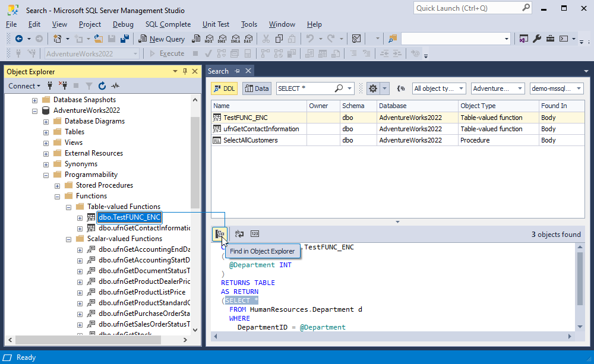Click the DAX query icon
Image resolution: width=594 pixels, height=364 pixels.
click(x=248, y=39)
